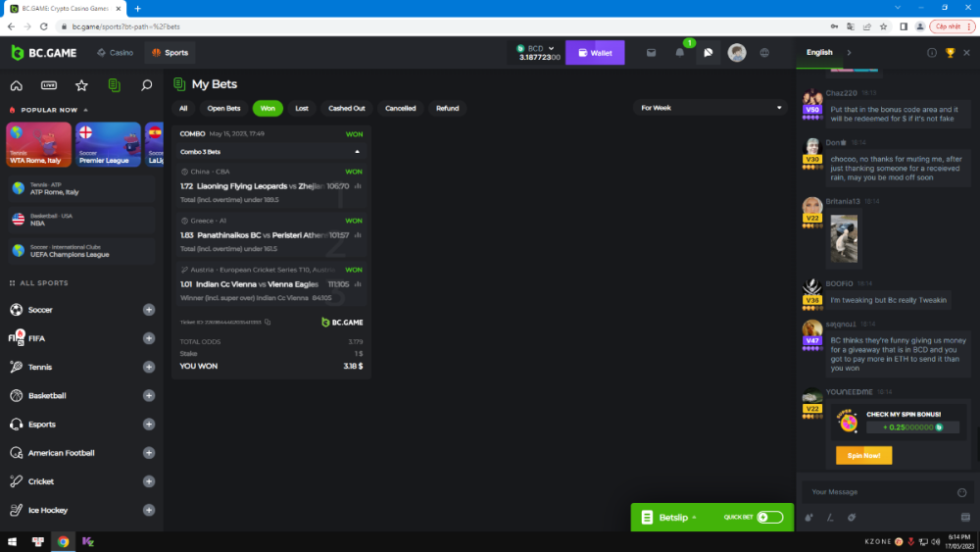Open the emoji picker in chat
This screenshot has width=980, height=552.
[961, 492]
